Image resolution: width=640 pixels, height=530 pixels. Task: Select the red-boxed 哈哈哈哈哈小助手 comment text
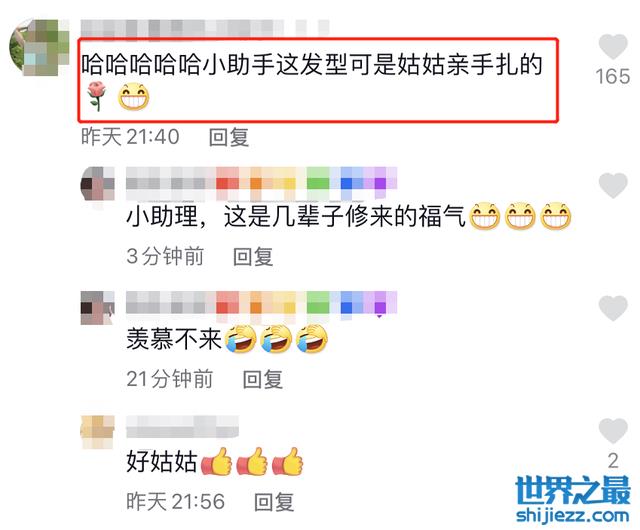click(318, 80)
